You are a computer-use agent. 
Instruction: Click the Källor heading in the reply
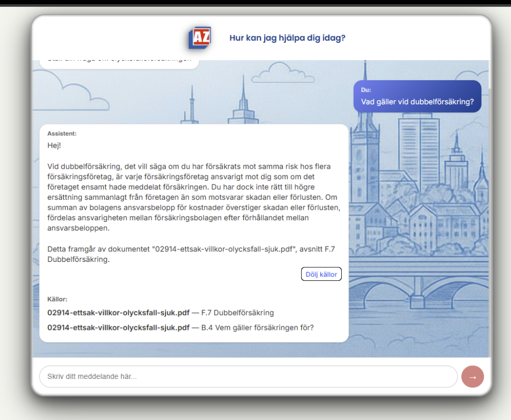click(57, 299)
